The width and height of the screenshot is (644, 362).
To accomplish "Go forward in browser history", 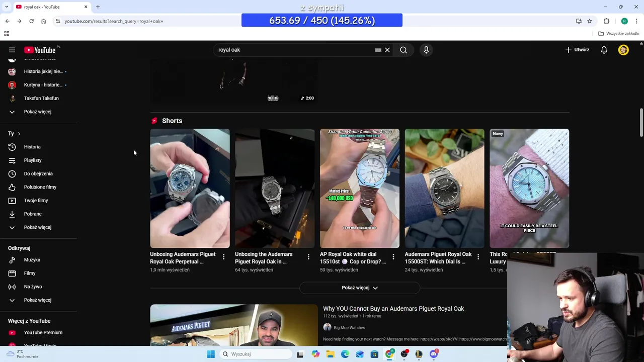I will pyautogui.click(x=19, y=21).
